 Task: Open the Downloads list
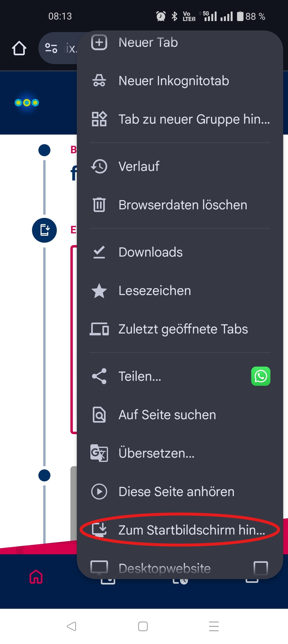(x=150, y=252)
